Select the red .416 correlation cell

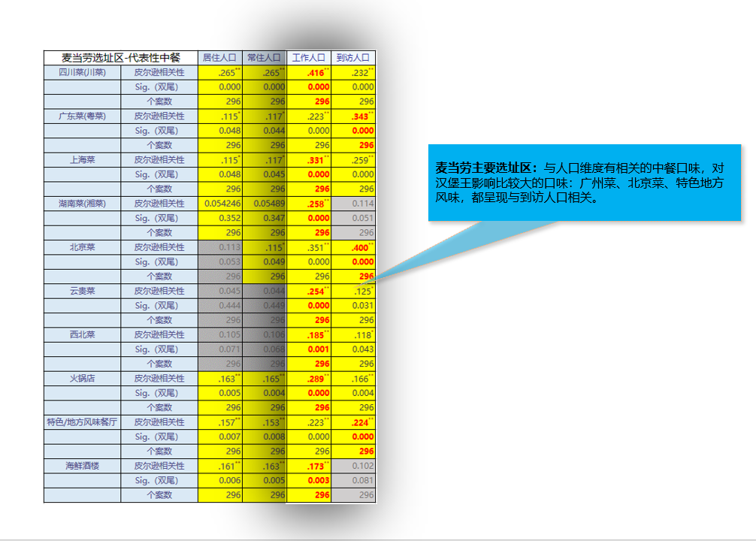(309, 72)
